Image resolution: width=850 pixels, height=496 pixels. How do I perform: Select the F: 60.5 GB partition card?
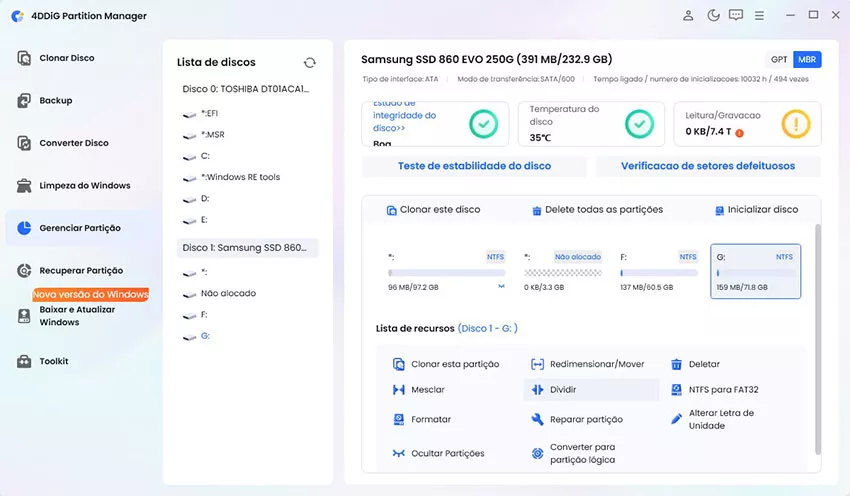click(659, 272)
